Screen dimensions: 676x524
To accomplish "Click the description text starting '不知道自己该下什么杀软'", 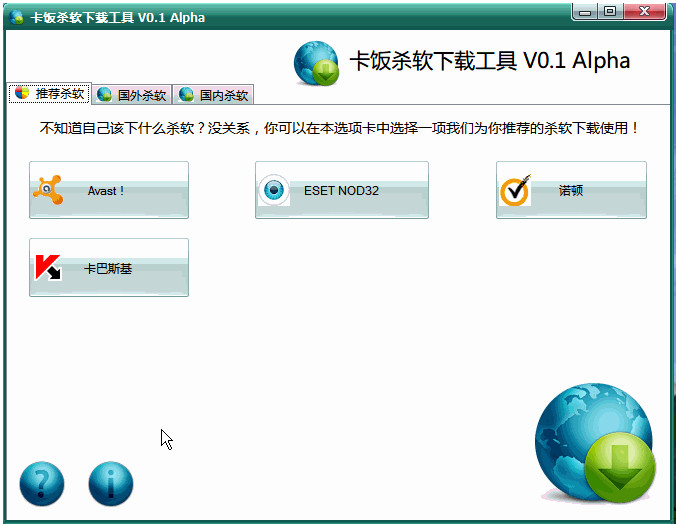I will pyautogui.click(x=339, y=128).
